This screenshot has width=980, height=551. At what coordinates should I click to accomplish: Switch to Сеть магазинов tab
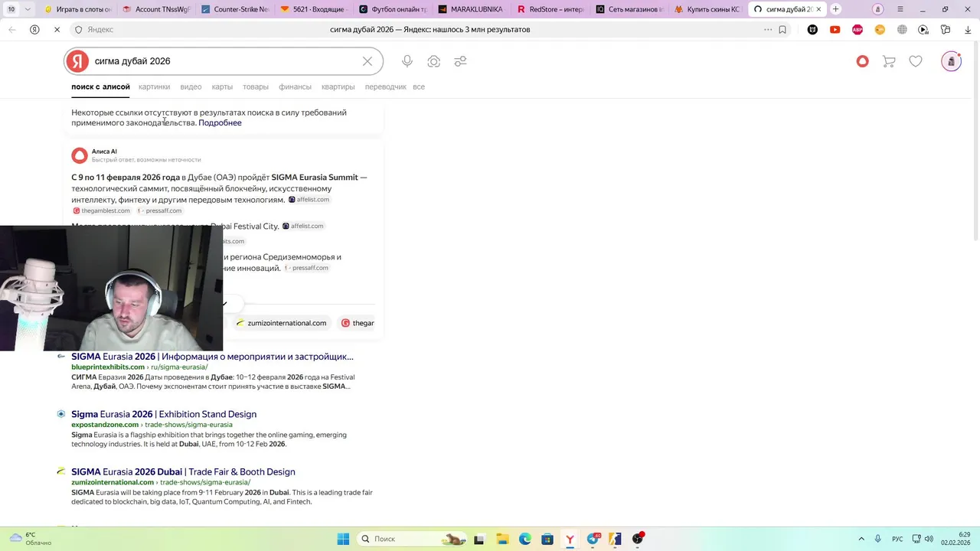tap(629, 9)
